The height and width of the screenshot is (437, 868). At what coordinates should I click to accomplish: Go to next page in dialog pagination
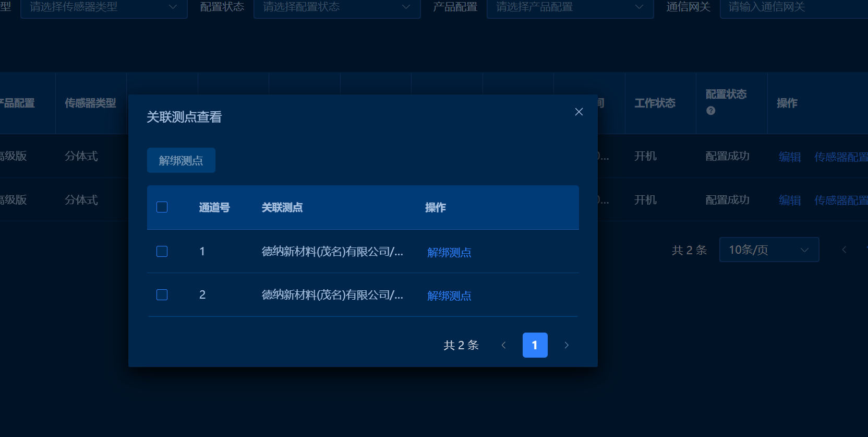566,345
